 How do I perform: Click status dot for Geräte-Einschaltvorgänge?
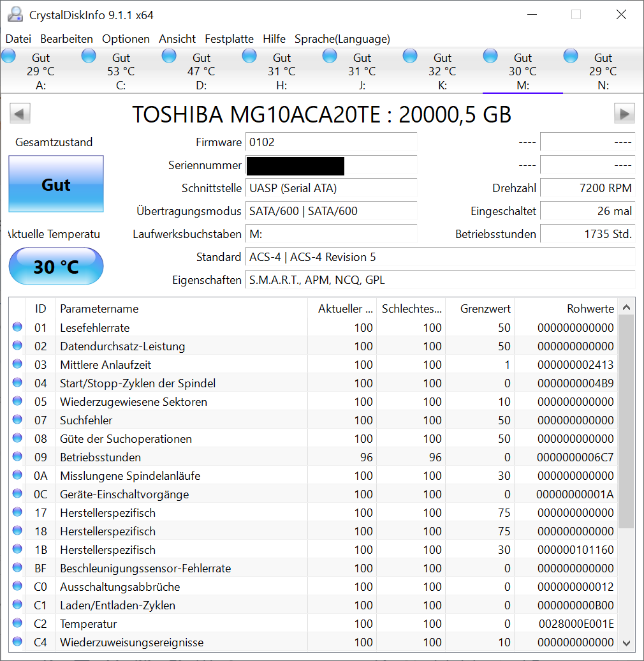(x=17, y=494)
